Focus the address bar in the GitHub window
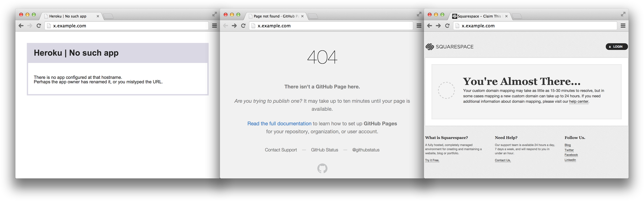The height and width of the screenshot is (201, 644). pyautogui.click(x=331, y=26)
